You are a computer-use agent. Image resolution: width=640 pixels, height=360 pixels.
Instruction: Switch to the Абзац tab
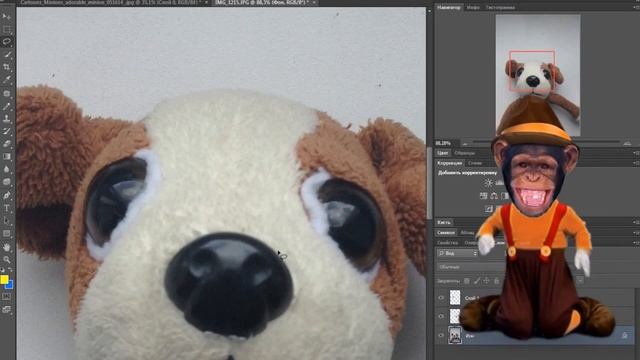[467, 233]
